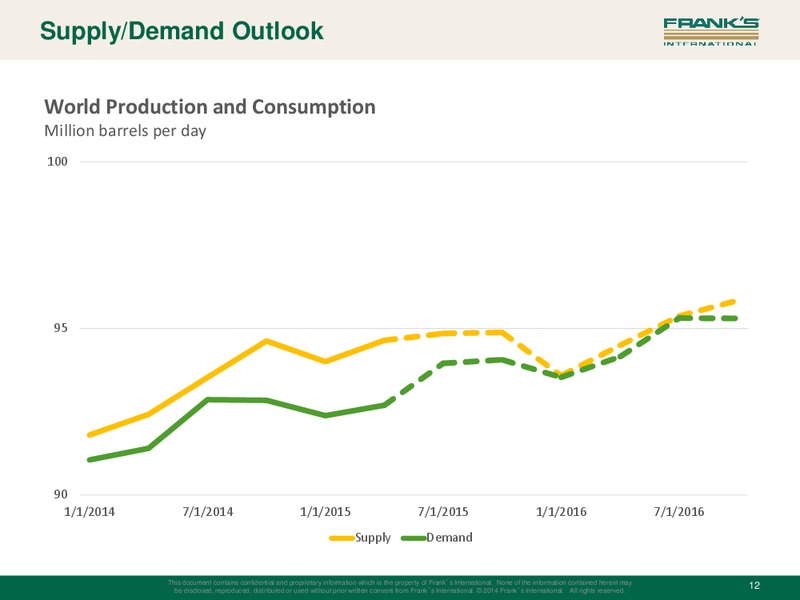The height and width of the screenshot is (600, 800).
Task: Click the 90 y-axis label
Action: [60, 494]
